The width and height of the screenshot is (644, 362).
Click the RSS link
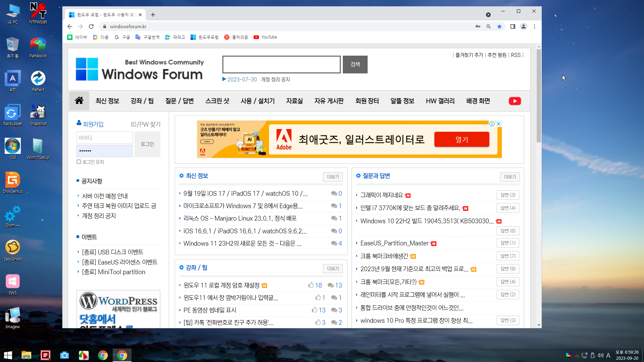516,55
